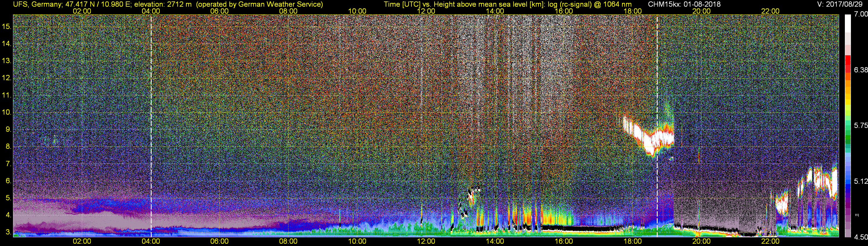Click the "7.00" color scale maximum label
Image resolution: width=868 pixels, height=246 pixels.
tap(860, 14)
